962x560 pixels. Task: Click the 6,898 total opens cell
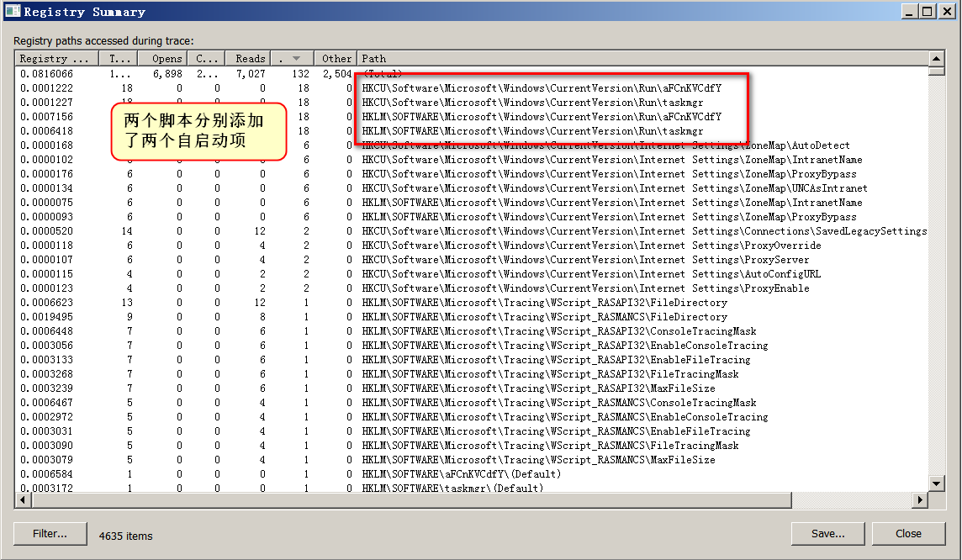(167, 74)
